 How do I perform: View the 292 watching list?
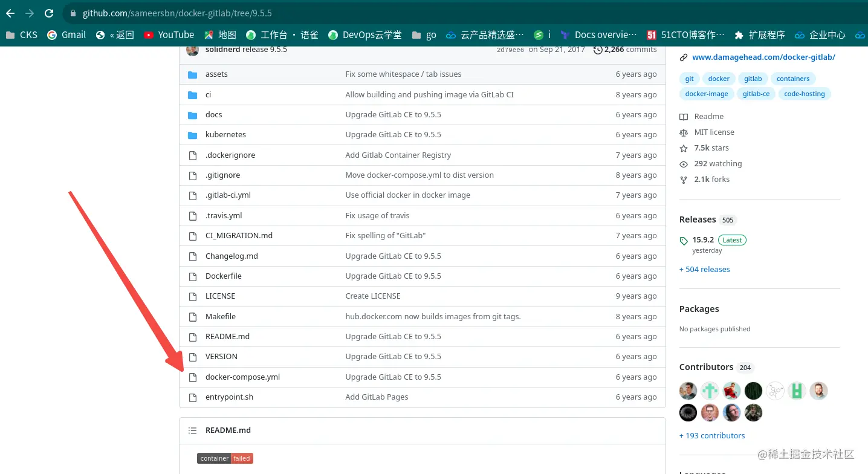pos(711,164)
